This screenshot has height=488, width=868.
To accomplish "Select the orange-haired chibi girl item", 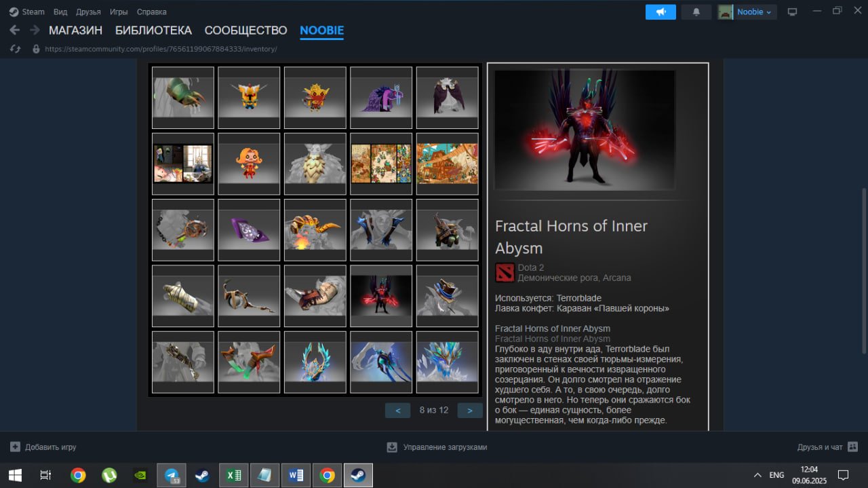I will coord(249,164).
